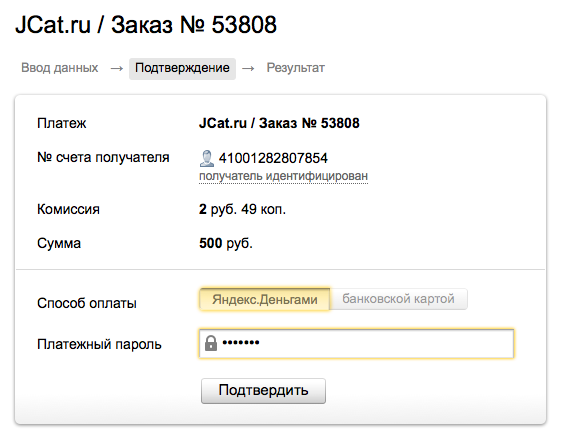Image resolution: width=564 pixels, height=440 pixels.
Task: Focus the Платежный пароль input field
Action: click(x=356, y=344)
